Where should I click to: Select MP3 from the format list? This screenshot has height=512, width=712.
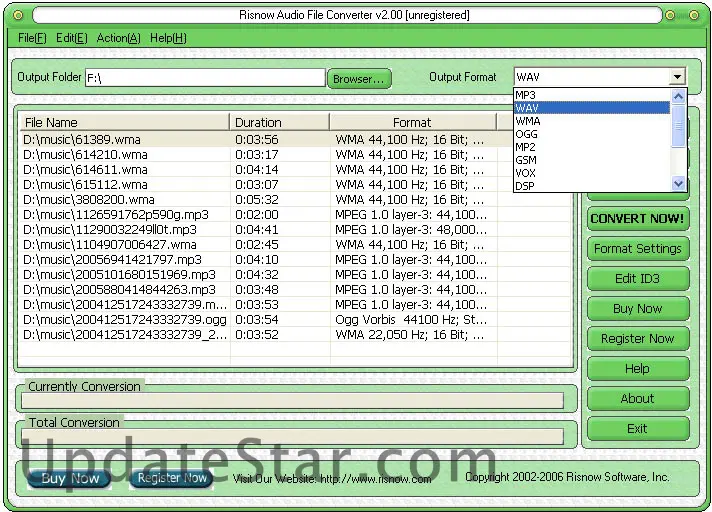coord(526,95)
